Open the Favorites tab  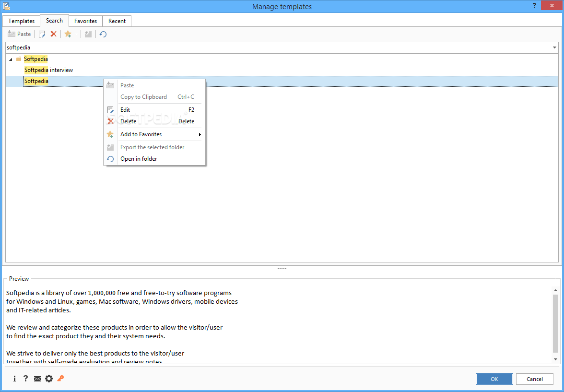85,21
